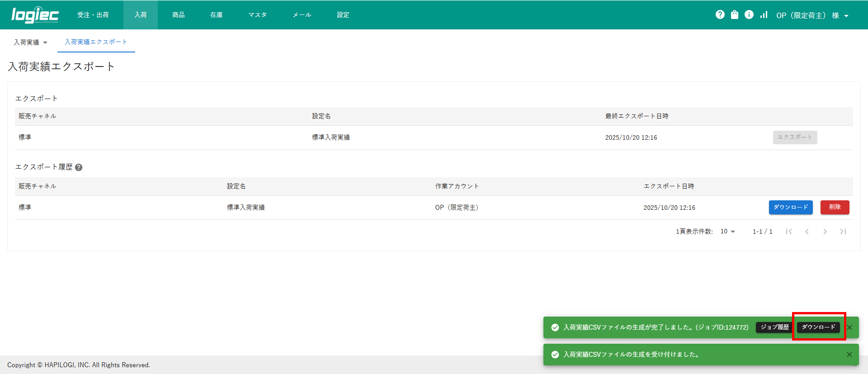Dismiss the CSV generation completed notification
This screenshot has height=374, width=868.
849,327
